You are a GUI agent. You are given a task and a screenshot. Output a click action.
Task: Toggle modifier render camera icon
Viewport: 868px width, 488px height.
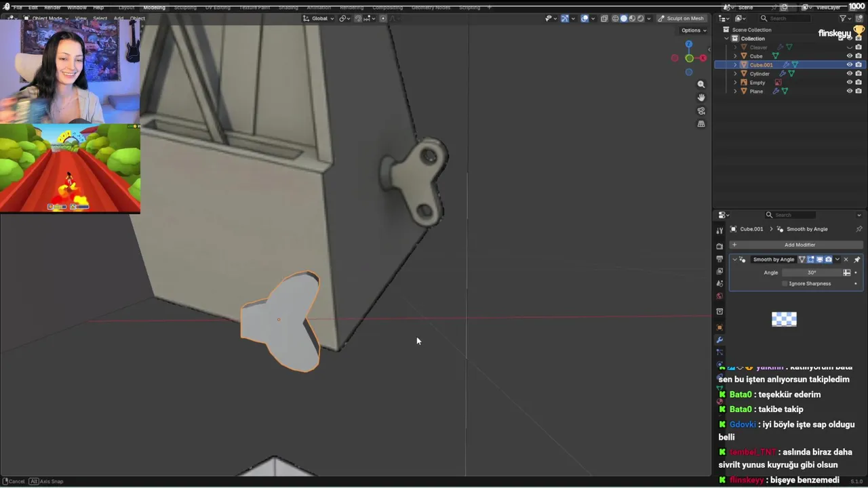coord(828,260)
